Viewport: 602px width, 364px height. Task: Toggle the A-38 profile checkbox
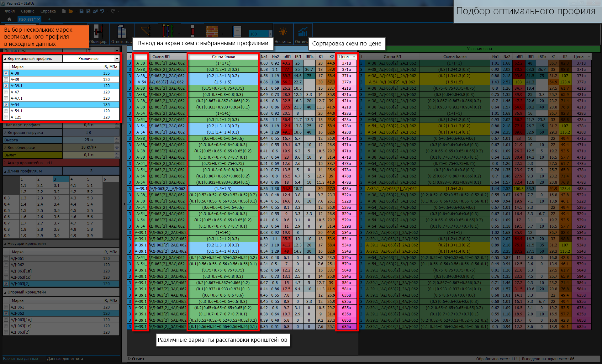click(x=6, y=73)
